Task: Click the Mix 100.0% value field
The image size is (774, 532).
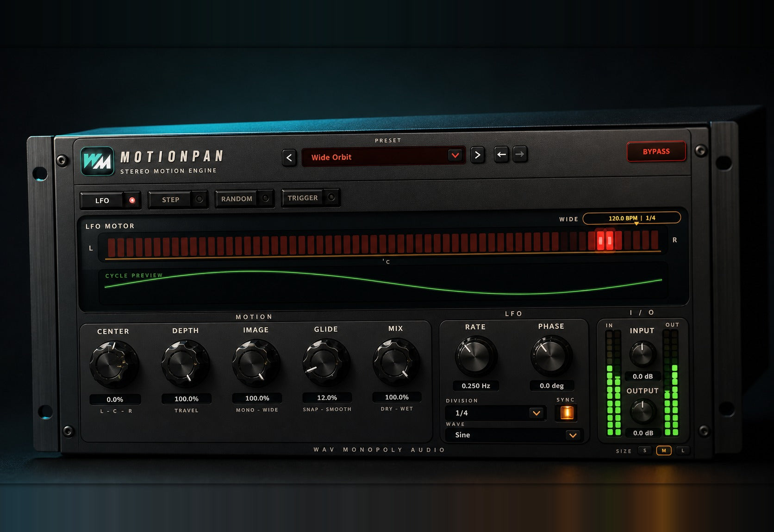Action: click(x=397, y=397)
